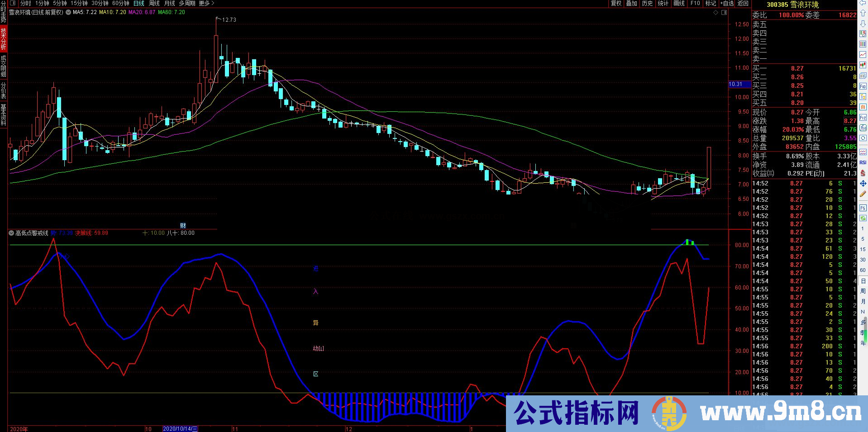Viewport: 868px width, 432px height.
Task: Click the 复权 price adjustment button
Action: tap(616, 4)
